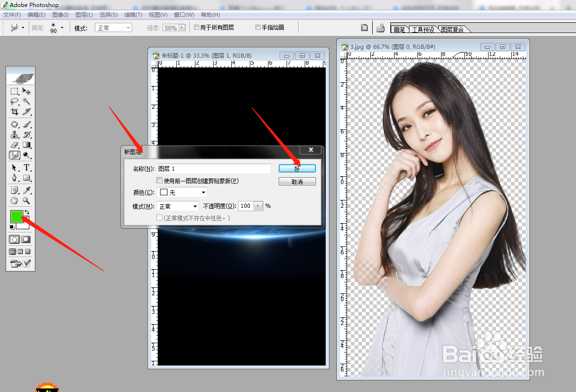Close the 新图层 dialog

[x=311, y=150]
